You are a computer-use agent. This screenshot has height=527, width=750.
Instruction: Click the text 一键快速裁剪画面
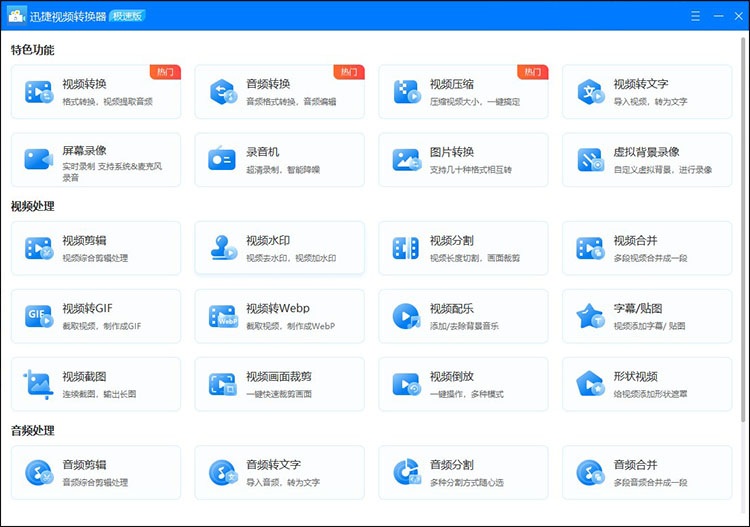coord(279,394)
